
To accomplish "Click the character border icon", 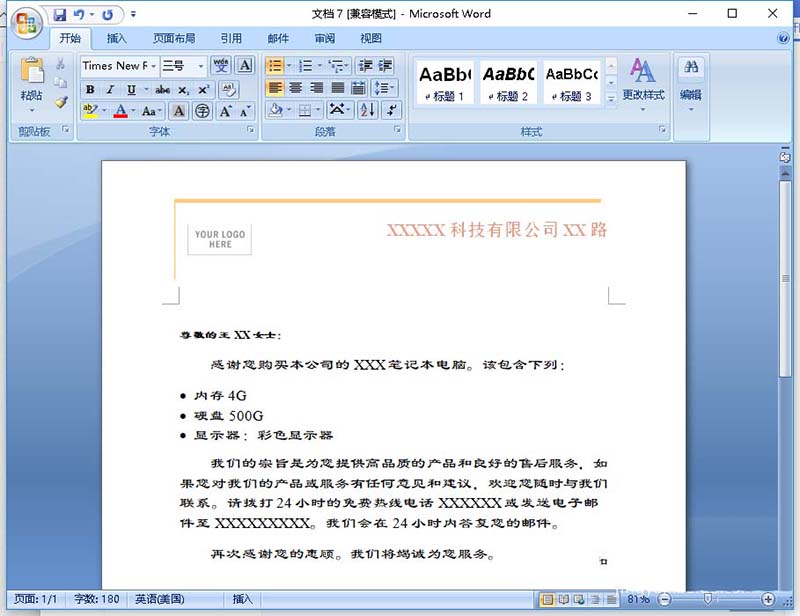I will 245,65.
